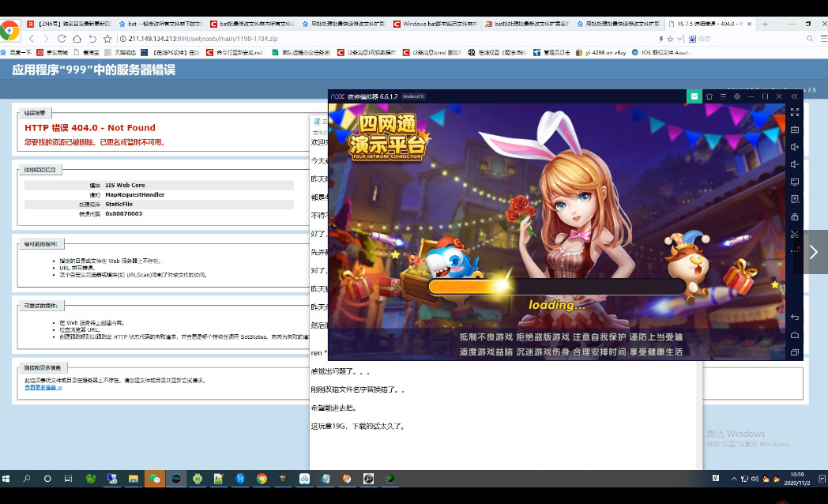Viewport: 828px width, 504px height.
Task: Switch to 'bat 一键修改所有文件夹' tab
Action: click(160, 24)
